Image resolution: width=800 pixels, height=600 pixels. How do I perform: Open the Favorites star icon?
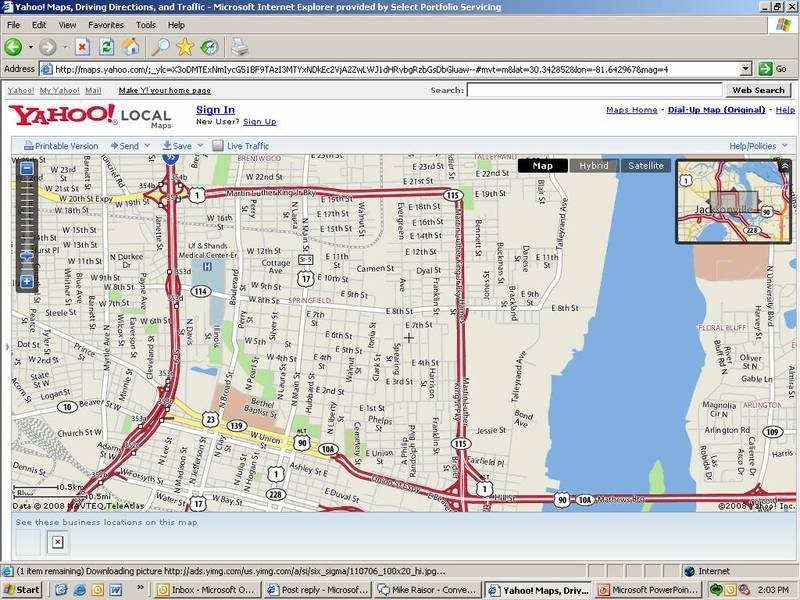tap(185, 46)
